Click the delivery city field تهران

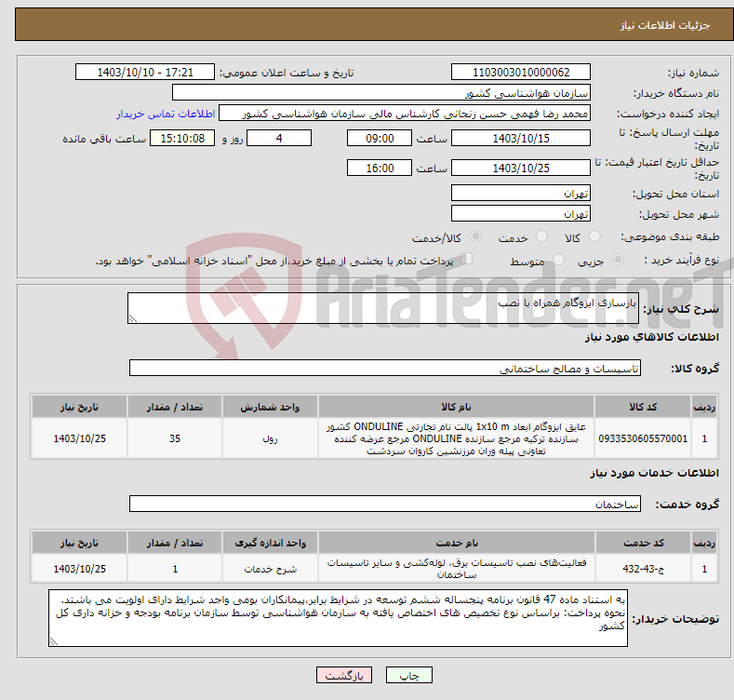coord(521,214)
